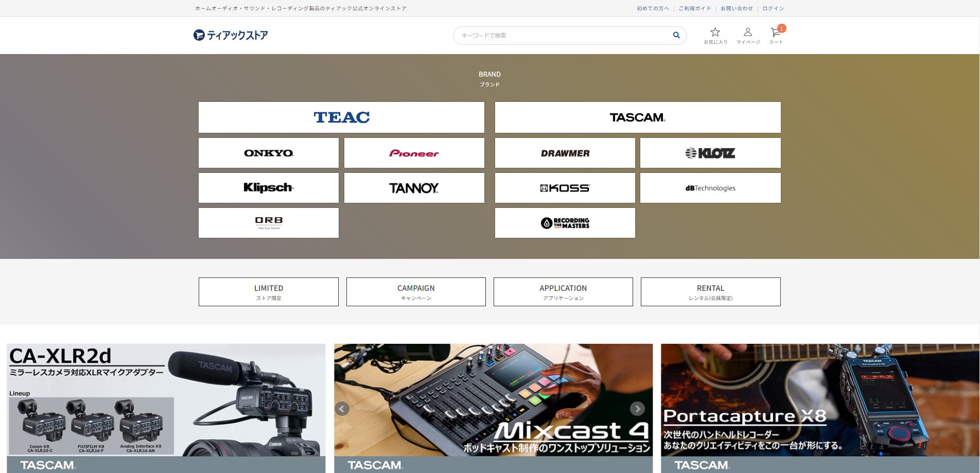Select the TANNOY brand logo
Screen dimensions: 980x473
(x=414, y=188)
